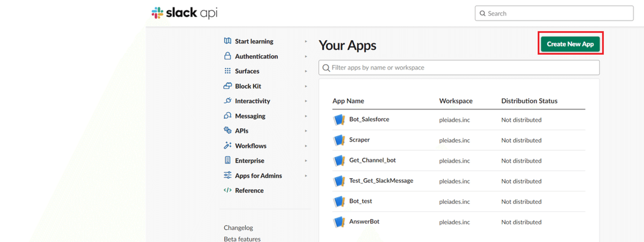The width and height of the screenshot is (644, 242).
Task: Click the Bot_Salesforce app icon
Action: click(x=339, y=120)
